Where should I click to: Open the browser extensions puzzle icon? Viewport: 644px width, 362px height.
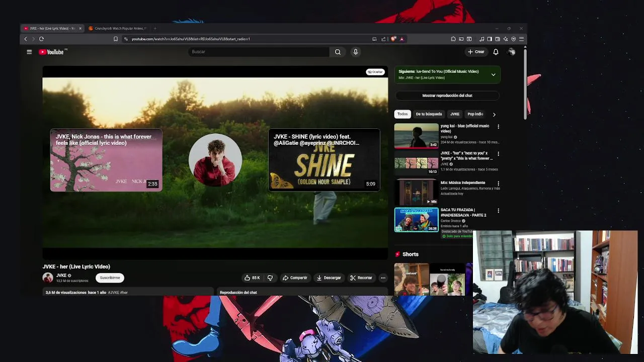coord(453,39)
